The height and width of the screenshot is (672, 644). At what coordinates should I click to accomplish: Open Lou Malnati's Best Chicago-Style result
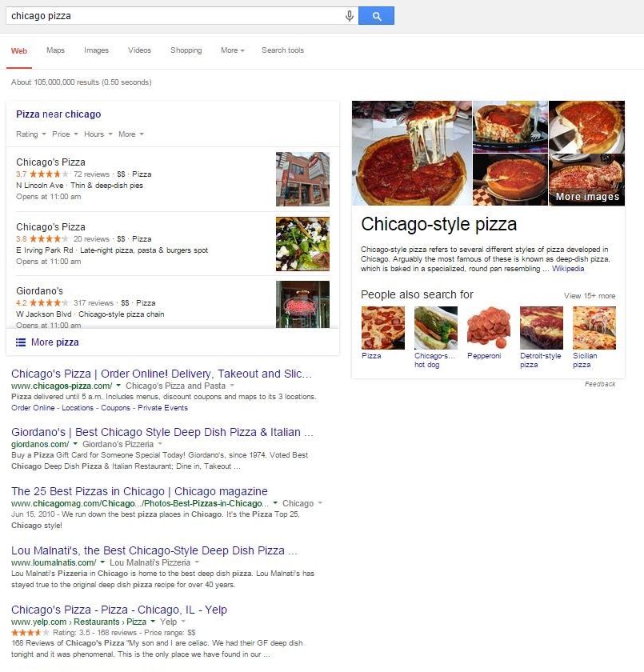click(154, 550)
